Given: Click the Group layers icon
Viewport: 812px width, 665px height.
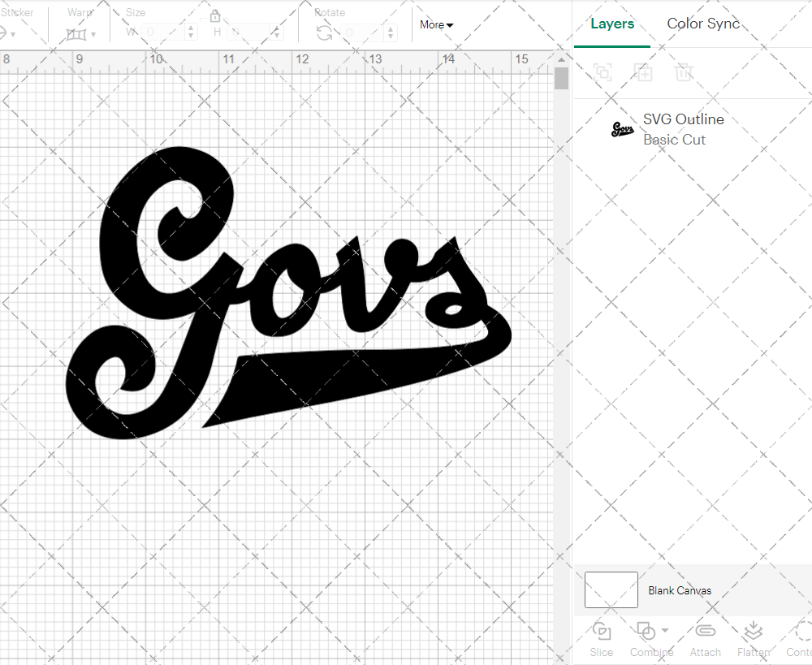Looking at the screenshot, I should coord(603,72).
